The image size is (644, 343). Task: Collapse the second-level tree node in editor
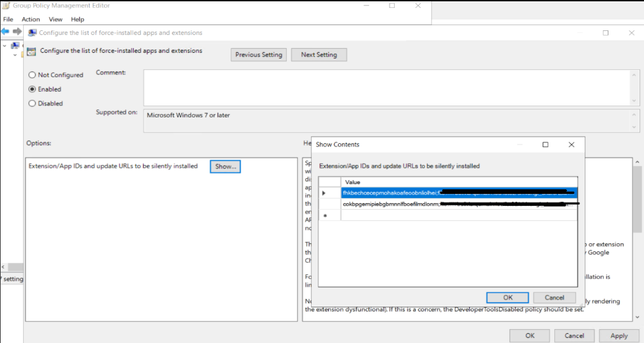click(x=15, y=55)
